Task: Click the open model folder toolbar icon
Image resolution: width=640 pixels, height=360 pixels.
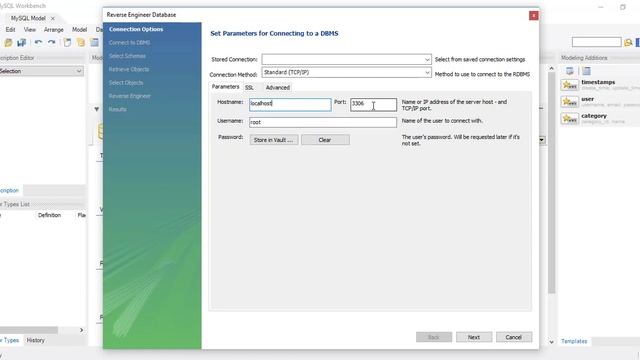Action: coord(8,42)
